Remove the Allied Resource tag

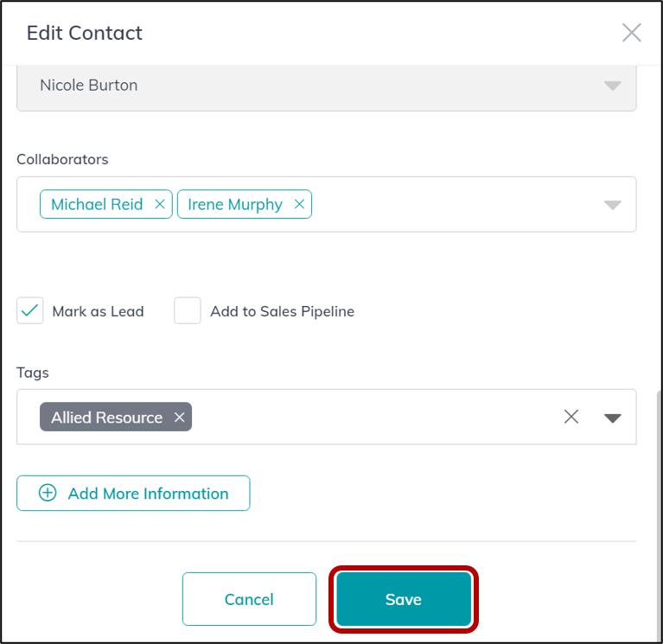[x=179, y=418]
